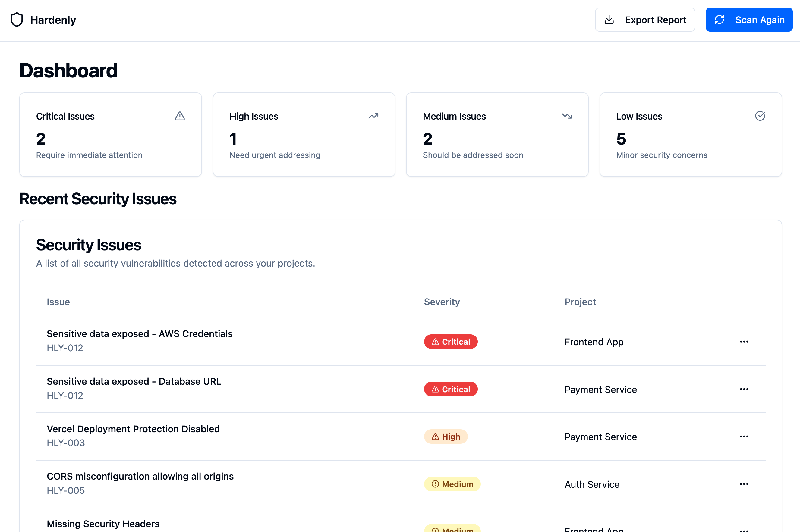Click the download icon on Export Report
Image resolution: width=800 pixels, height=532 pixels.
pyautogui.click(x=609, y=20)
